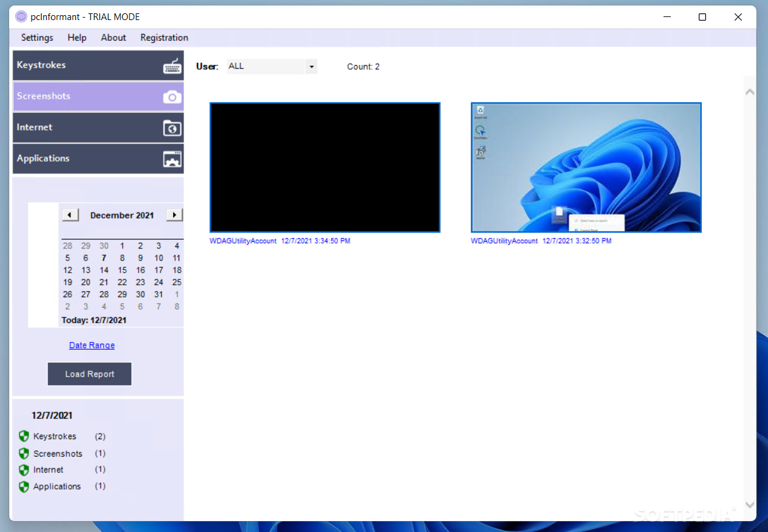Select December 12 in the calendar
Screen dimensions: 768x532
coord(67,270)
